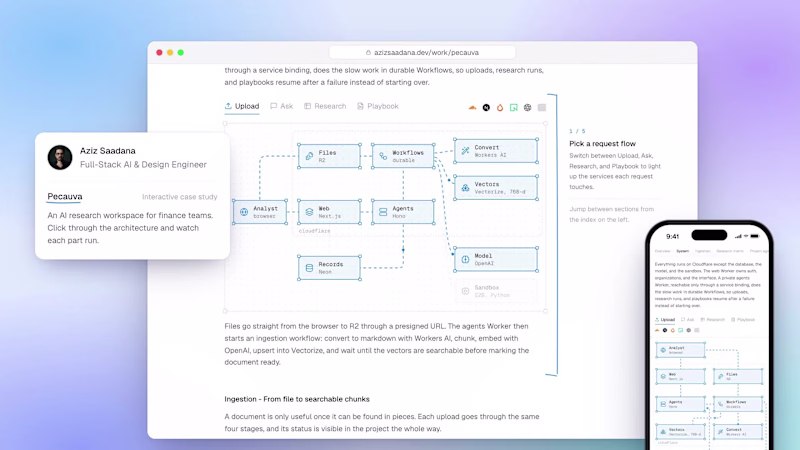
Task: Click the orange Cloudflare logo icon
Action: (x=472, y=108)
